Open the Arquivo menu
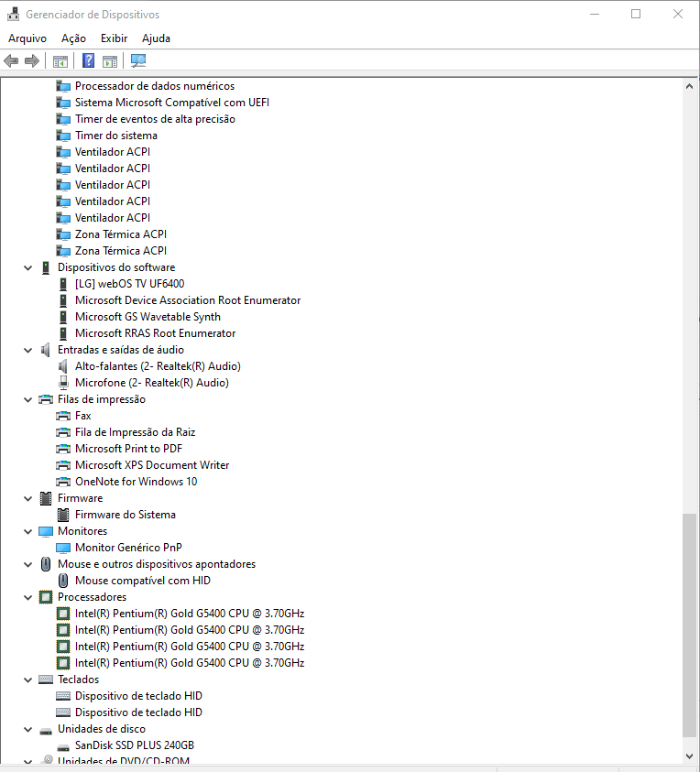Viewport: 700px width, 772px height. pyautogui.click(x=27, y=38)
